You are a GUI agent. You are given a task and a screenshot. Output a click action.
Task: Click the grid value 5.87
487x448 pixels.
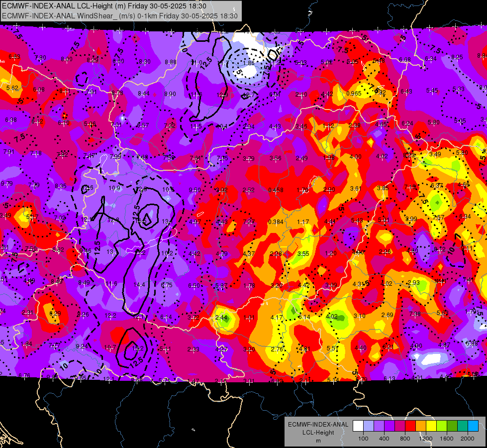pos(221,285)
